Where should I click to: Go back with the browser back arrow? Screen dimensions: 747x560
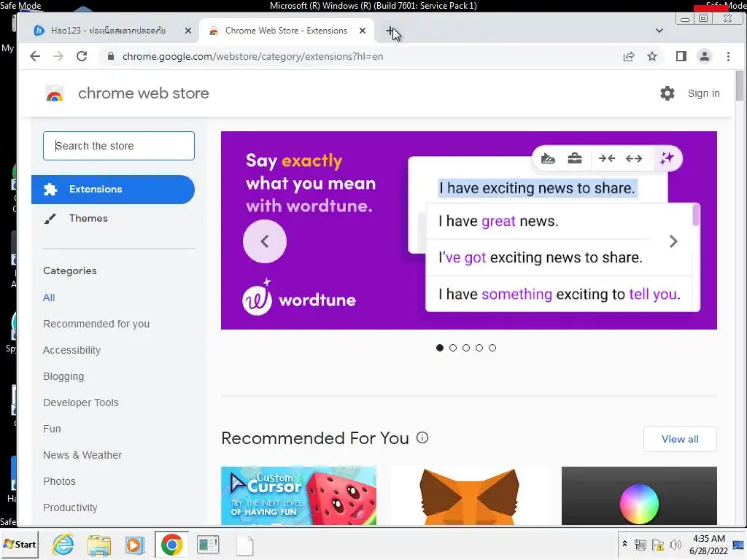tap(35, 56)
